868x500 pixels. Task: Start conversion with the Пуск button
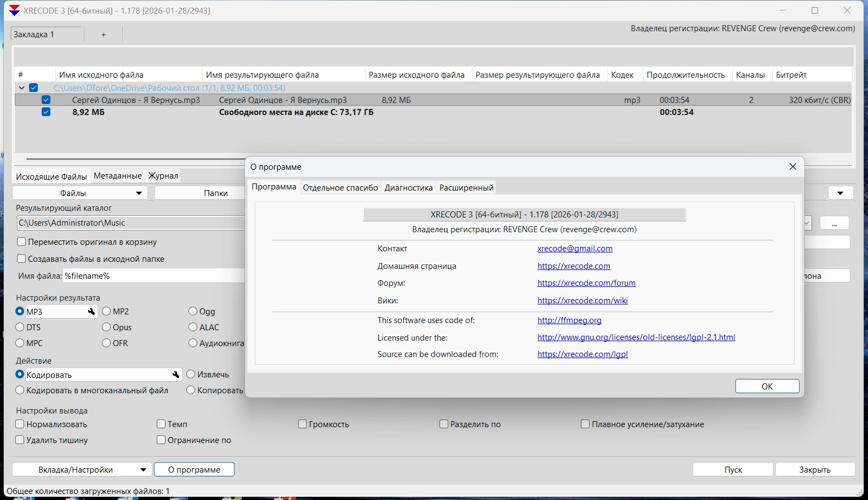point(733,469)
